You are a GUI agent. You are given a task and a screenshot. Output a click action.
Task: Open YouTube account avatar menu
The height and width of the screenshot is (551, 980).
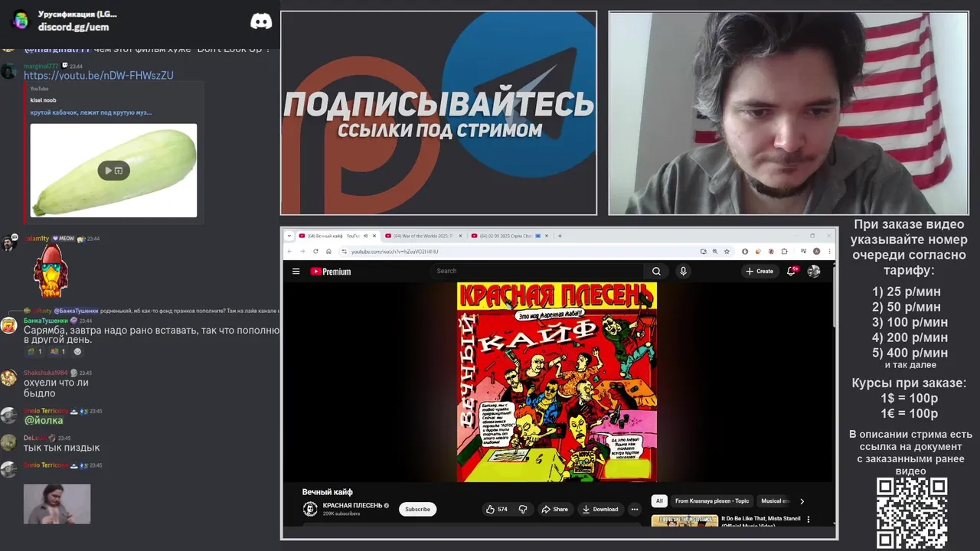814,271
